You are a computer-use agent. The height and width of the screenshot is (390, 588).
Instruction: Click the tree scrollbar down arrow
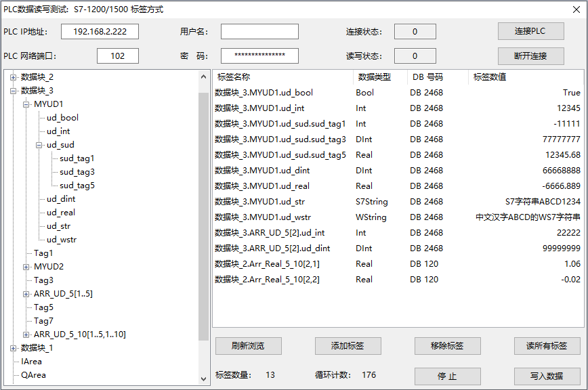pyautogui.click(x=203, y=379)
